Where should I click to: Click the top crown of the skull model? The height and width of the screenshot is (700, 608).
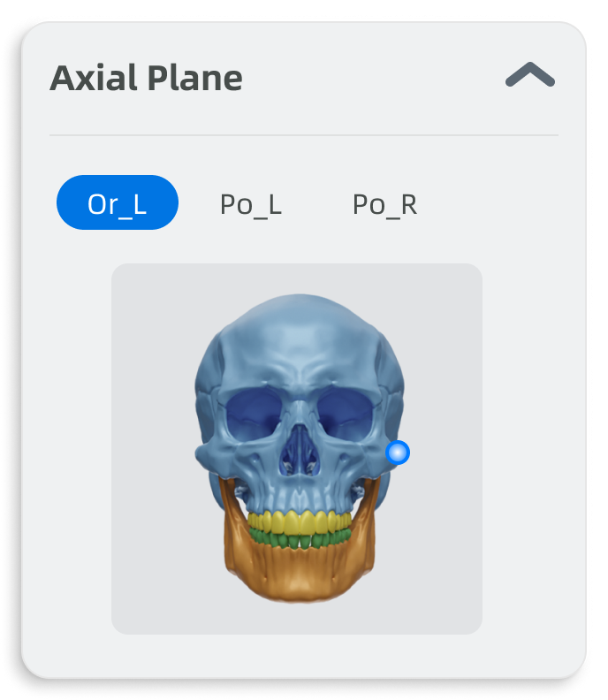click(300, 305)
